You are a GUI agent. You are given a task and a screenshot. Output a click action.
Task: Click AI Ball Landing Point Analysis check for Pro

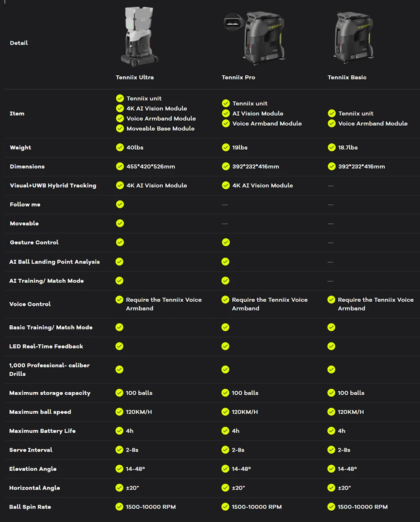click(x=226, y=261)
